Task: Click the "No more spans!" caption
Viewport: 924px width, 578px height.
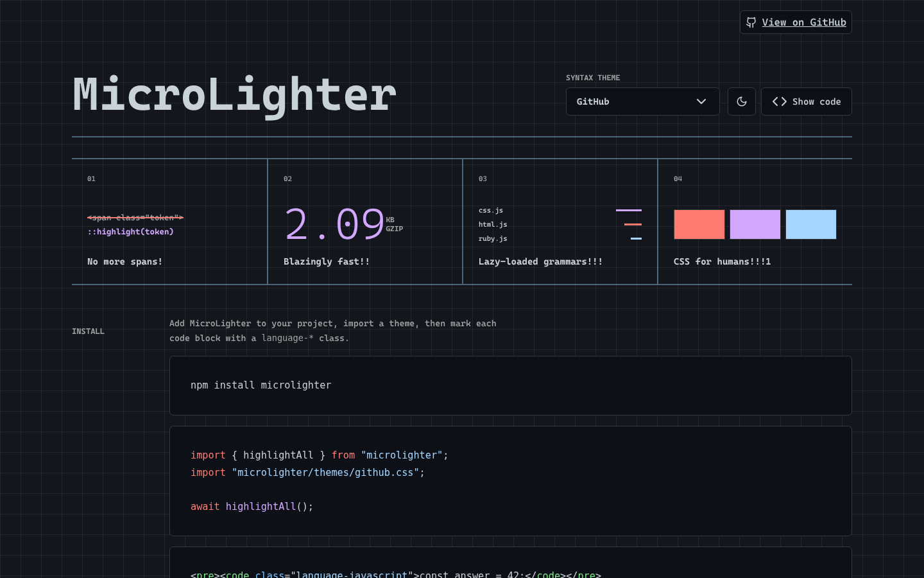Action: click(125, 261)
